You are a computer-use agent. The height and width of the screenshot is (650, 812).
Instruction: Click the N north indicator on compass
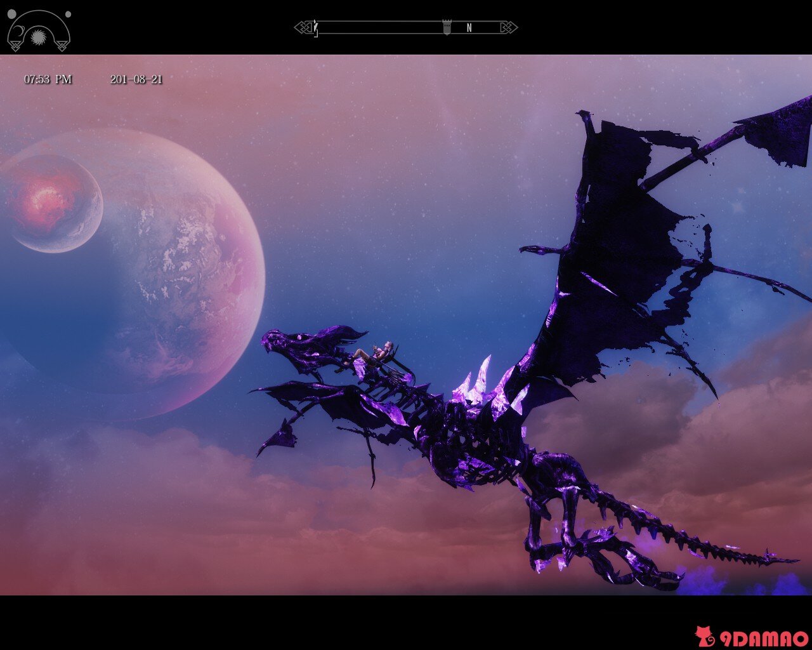point(469,28)
